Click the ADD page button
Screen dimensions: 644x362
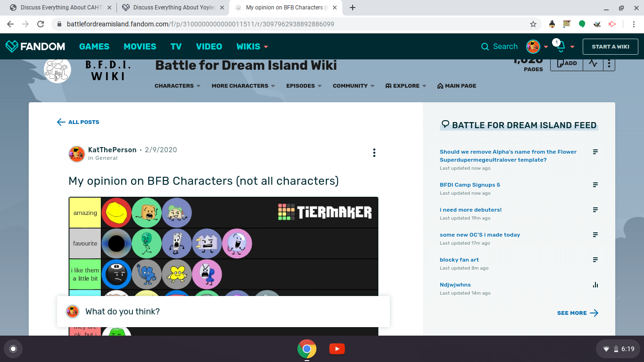coord(567,63)
